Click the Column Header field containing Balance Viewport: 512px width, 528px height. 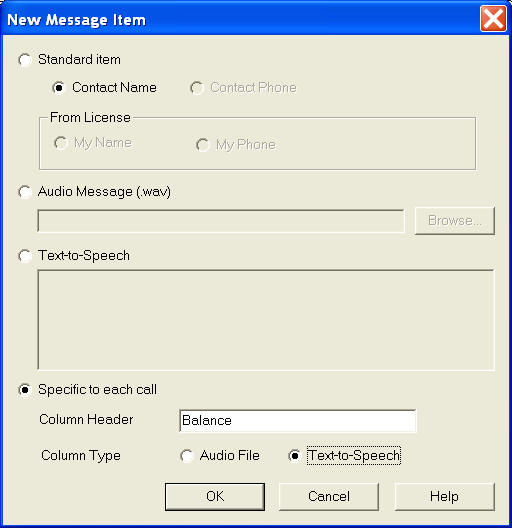tap(298, 421)
